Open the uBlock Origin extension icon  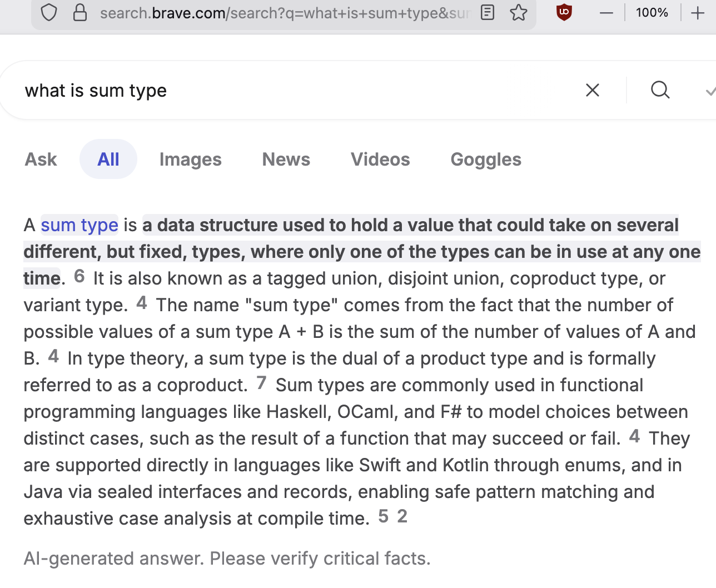pyautogui.click(x=564, y=12)
